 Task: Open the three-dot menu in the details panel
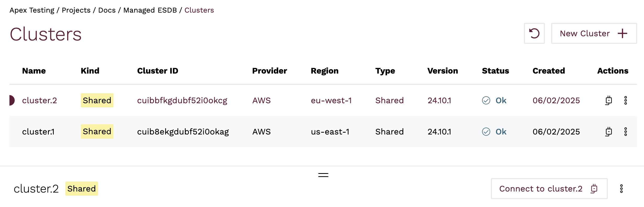tap(621, 189)
